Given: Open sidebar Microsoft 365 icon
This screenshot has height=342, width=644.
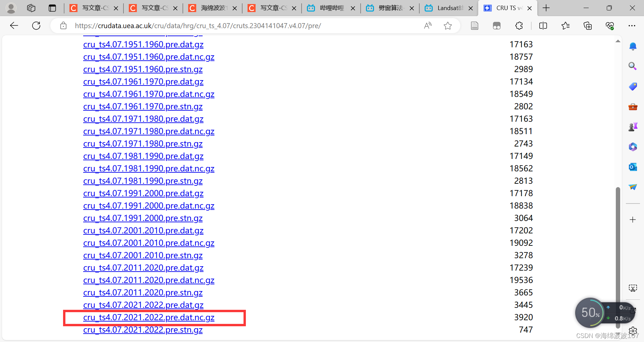Looking at the screenshot, I should click(633, 147).
